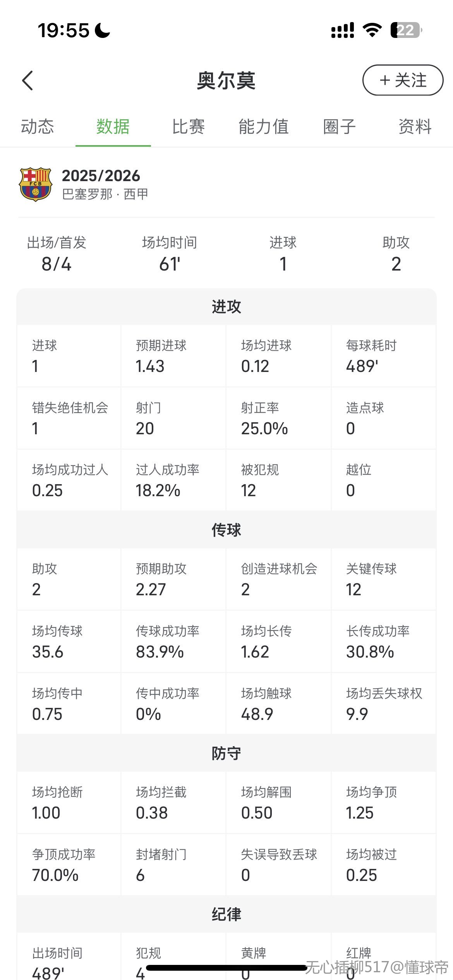Tap the battery indicator icon
Image resolution: width=453 pixels, height=980 pixels.
(x=406, y=30)
